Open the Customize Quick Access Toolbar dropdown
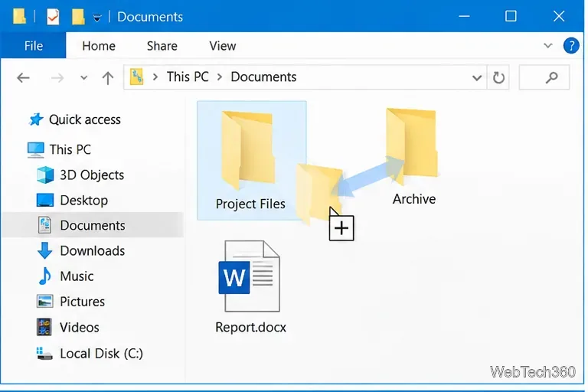This screenshot has height=392, width=588. [97, 18]
